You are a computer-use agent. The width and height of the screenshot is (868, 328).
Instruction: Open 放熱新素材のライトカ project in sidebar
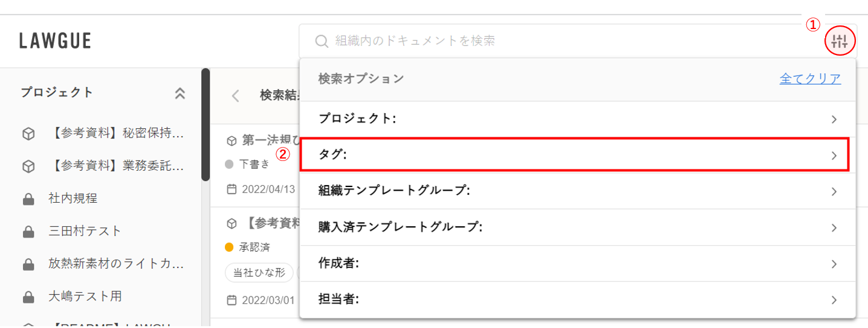(115, 264)
